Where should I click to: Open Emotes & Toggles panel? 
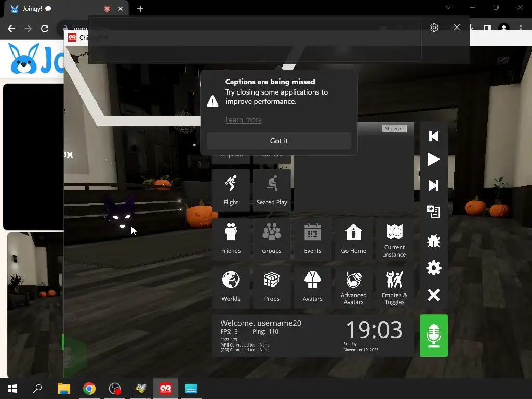click(394, 287)
